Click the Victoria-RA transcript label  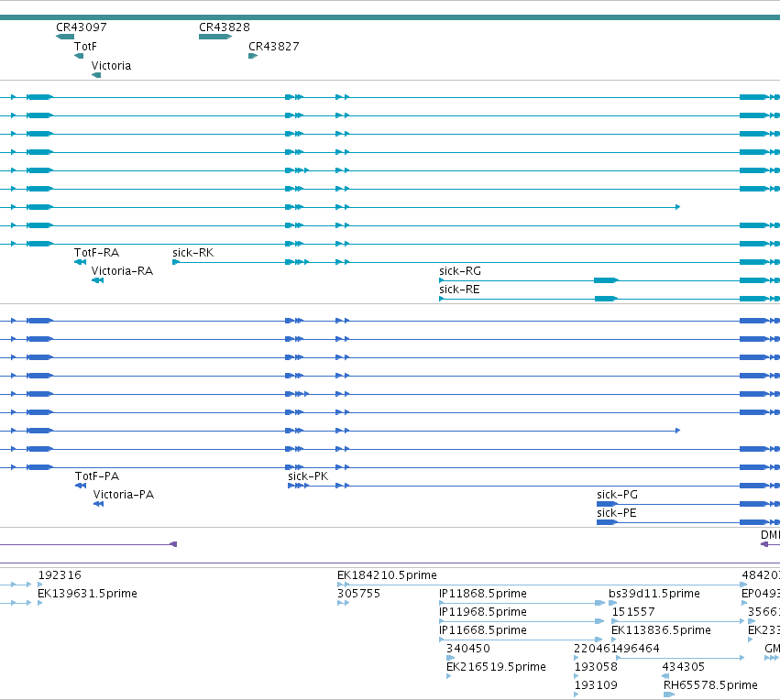(122, 271)
